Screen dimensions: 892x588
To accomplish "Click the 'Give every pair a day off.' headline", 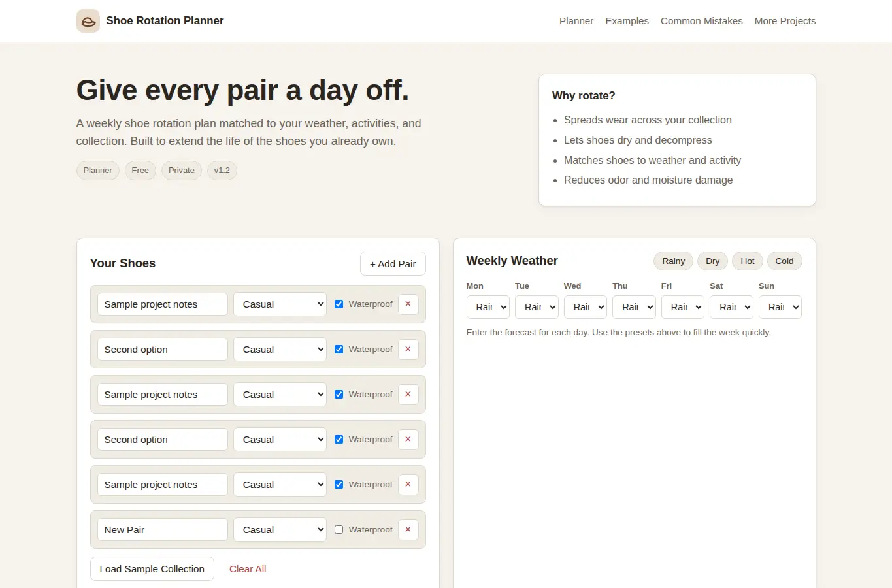I will click(242, 90).
